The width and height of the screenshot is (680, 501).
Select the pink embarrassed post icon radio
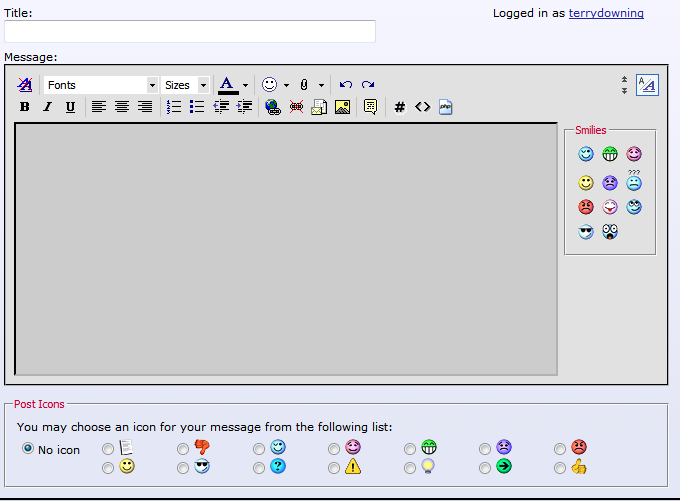[x=334, y=449]
